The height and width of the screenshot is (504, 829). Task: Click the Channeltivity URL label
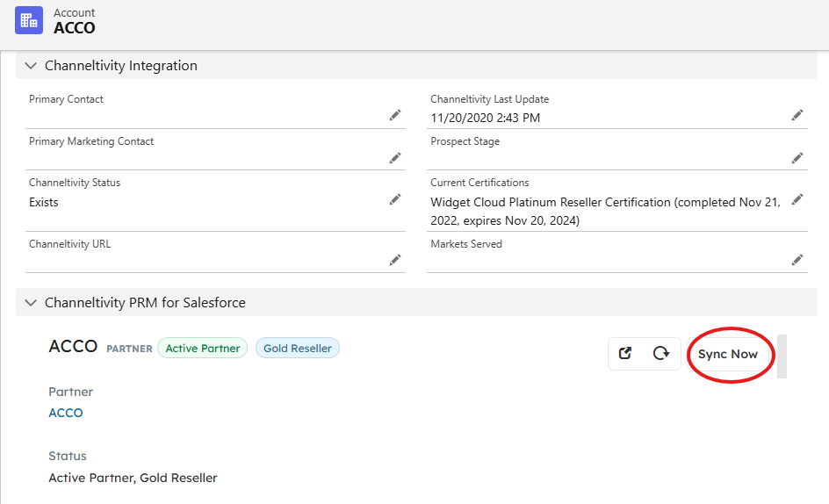coord(69,244)
